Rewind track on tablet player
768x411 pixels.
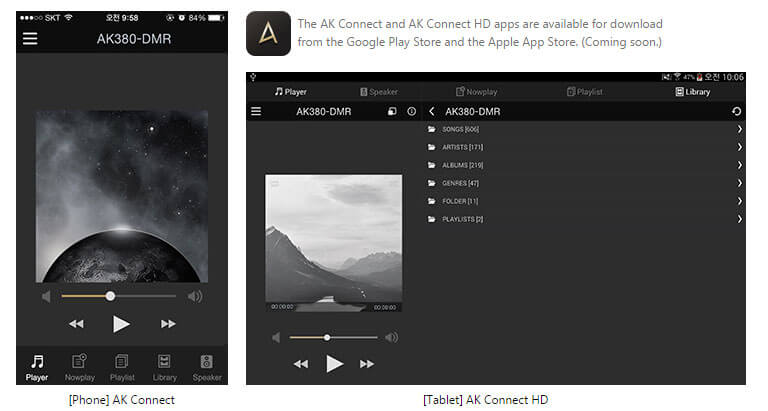(x=301, y=364)
